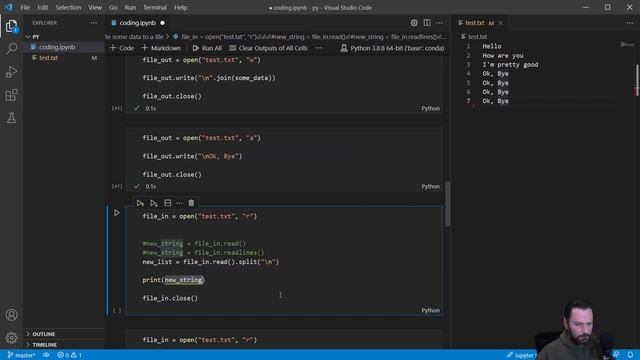Image resolution: width=640 pixels, height=360 pixels.
Task: Click the errors and warnings status indicator
Action: point(69,355)
